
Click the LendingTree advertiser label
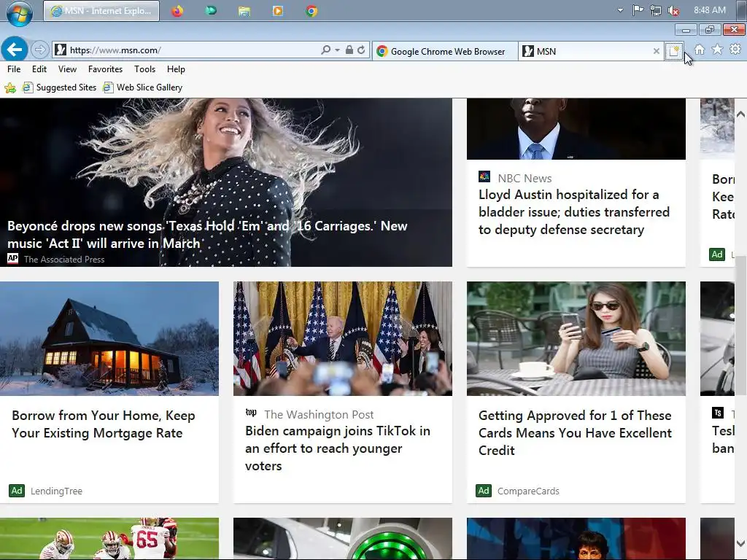click(x=56, y=491)
